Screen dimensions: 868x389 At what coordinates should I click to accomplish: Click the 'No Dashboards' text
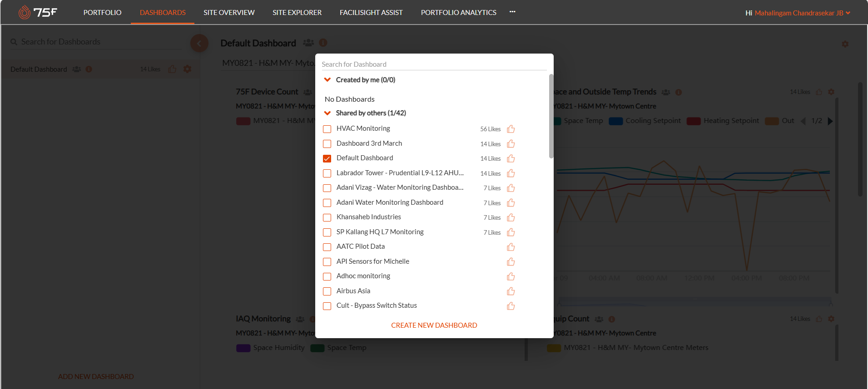(x=349, y=99)
